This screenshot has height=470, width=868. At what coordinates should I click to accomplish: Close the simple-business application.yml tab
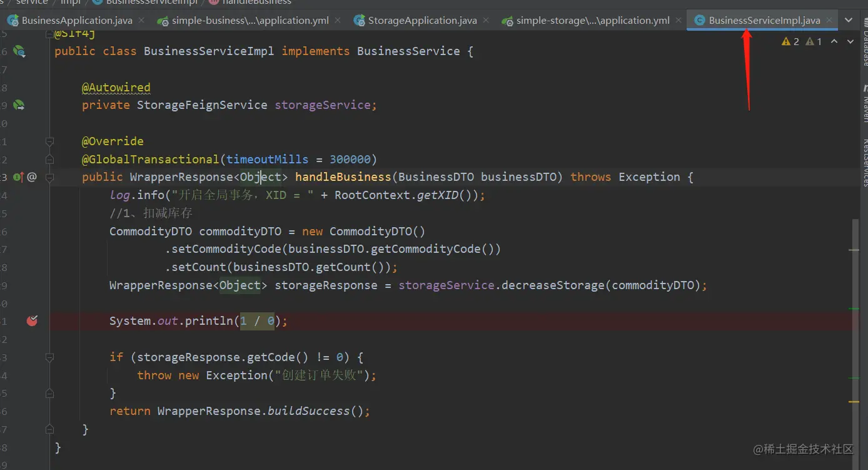pos(338,20)
